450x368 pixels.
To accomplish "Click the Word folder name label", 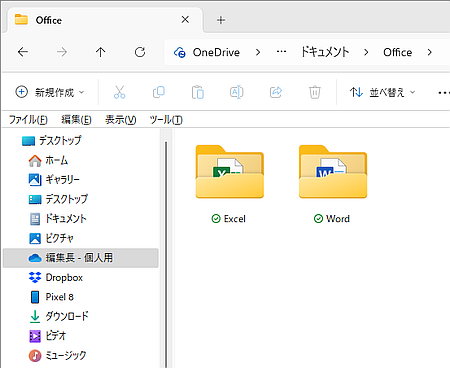I will coord(338,219).
